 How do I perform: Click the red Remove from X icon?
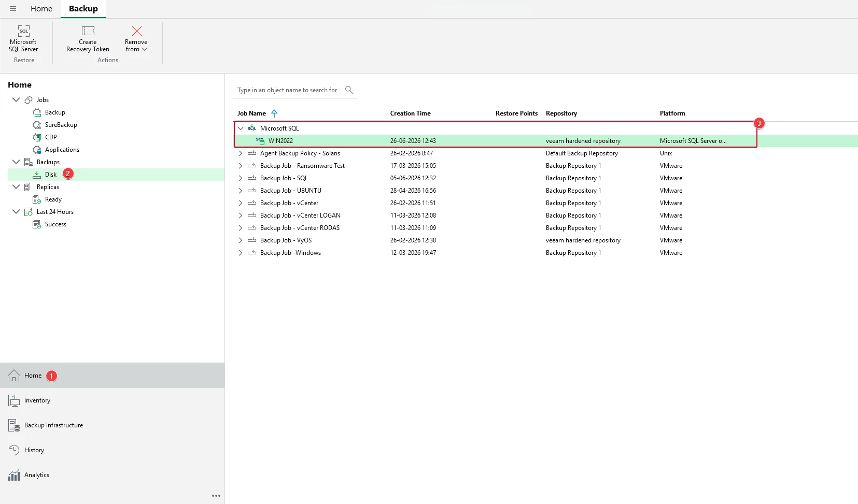137,31
